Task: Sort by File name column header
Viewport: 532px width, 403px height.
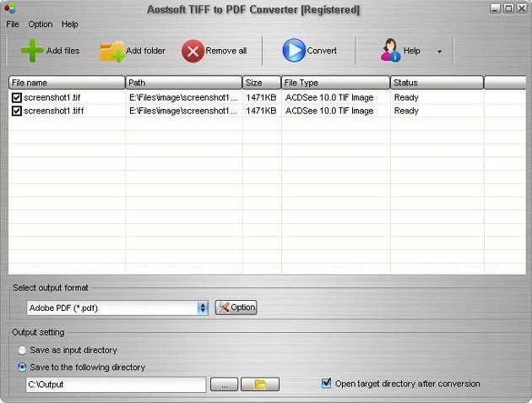Action: point(67,83)
